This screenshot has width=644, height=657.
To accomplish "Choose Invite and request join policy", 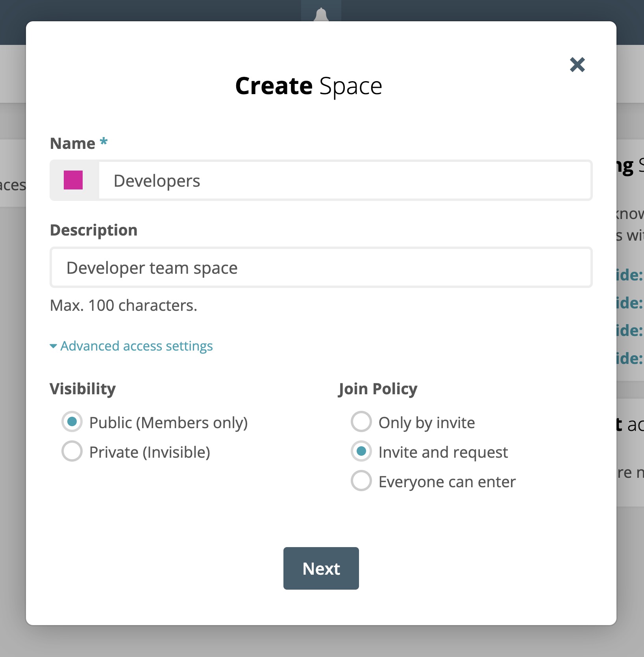I will [x=361, y=451].
